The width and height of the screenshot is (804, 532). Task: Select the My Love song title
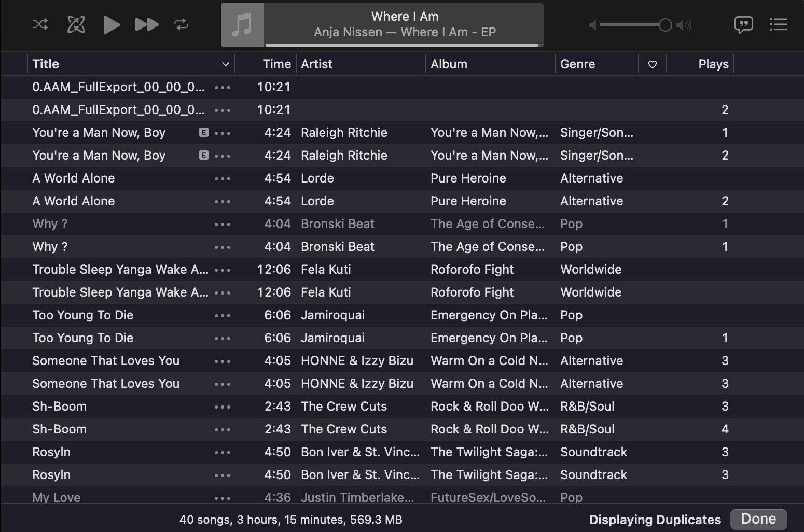(57, 498)
